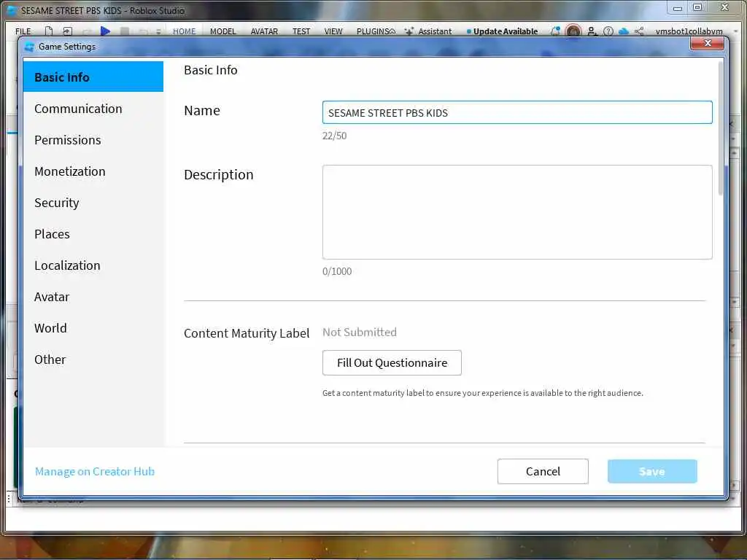747x560 pixels.
Task: Click the Game Settings dialog title icon
Action: coord(29,47)
